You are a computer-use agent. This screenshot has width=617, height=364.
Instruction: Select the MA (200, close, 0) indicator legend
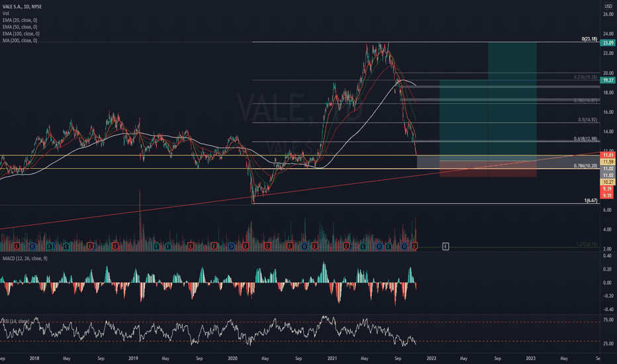coord(20,40)
